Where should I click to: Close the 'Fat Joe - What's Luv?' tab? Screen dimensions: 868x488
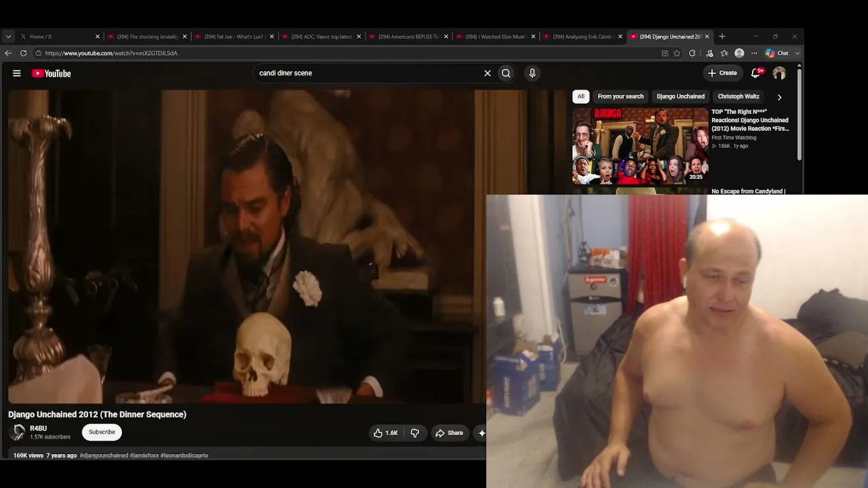(271, 37)
